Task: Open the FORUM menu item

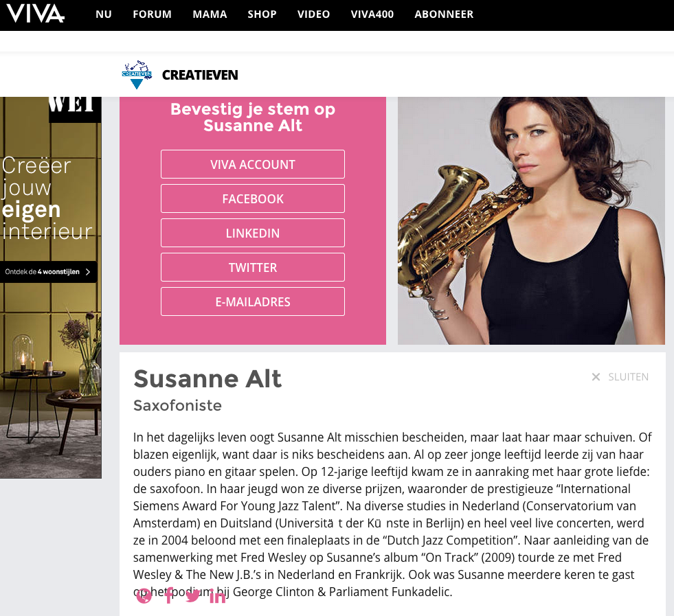Action: coord(152,14)
